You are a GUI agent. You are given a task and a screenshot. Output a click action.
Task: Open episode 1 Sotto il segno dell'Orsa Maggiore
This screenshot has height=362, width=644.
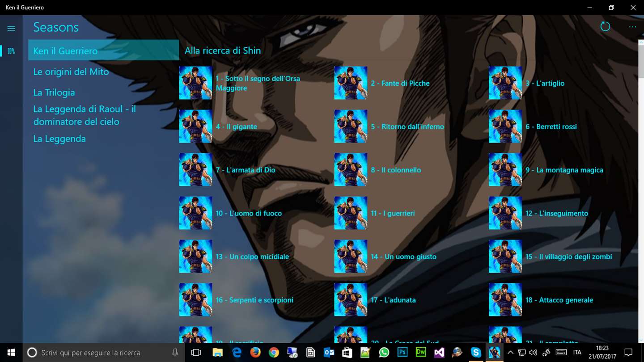tap(253, 83)
